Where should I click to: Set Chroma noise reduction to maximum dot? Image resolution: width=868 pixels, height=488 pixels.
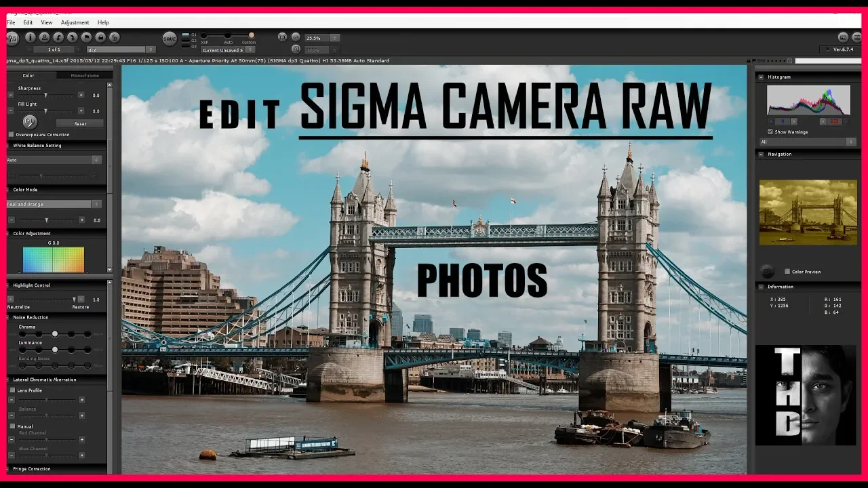point(88,333)
